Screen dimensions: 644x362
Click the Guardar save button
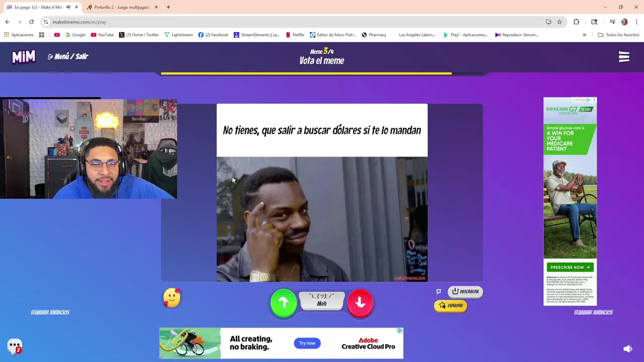tap(451, 306)
